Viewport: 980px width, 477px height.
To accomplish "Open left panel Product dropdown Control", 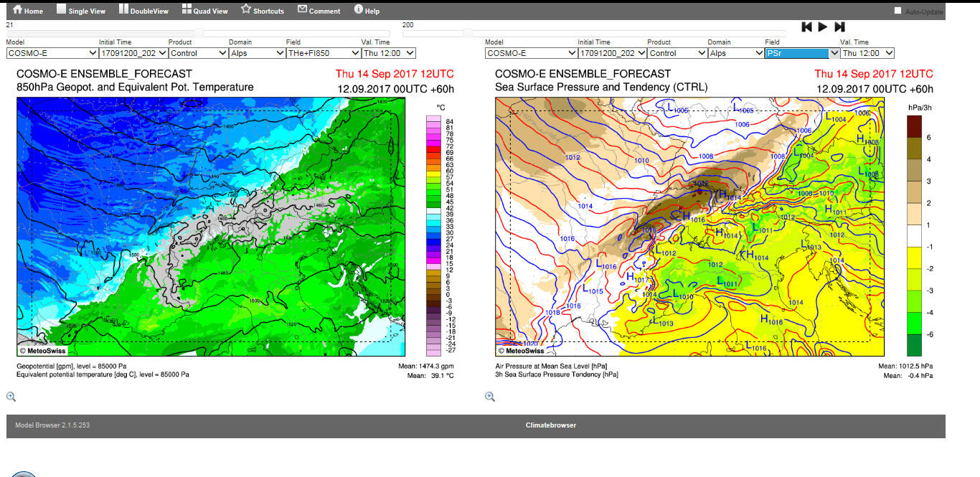I will tap(198, 53).
